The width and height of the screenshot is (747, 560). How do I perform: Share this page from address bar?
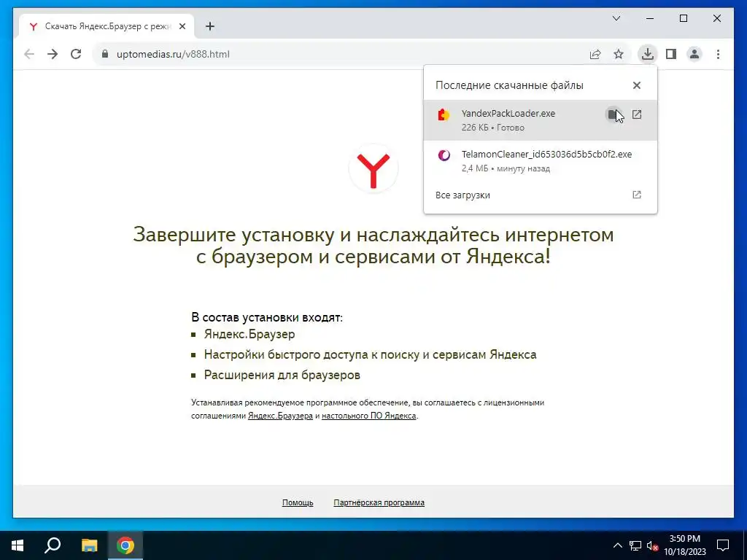tap(595, 54)
